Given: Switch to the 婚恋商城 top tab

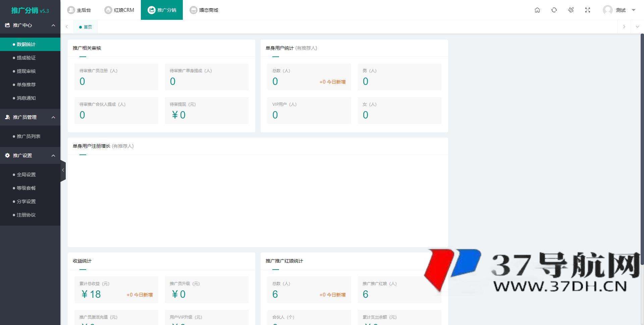Looking at the screenshot, I should coord(204,10).
